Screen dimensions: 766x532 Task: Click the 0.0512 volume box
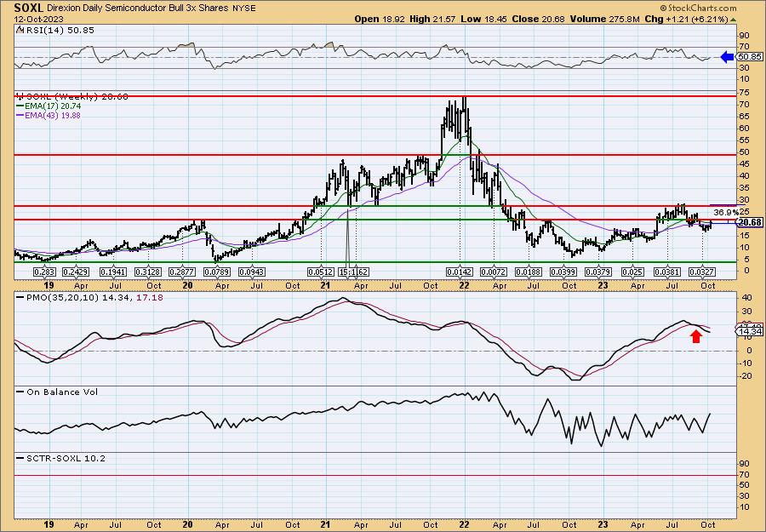click(321, 272)
